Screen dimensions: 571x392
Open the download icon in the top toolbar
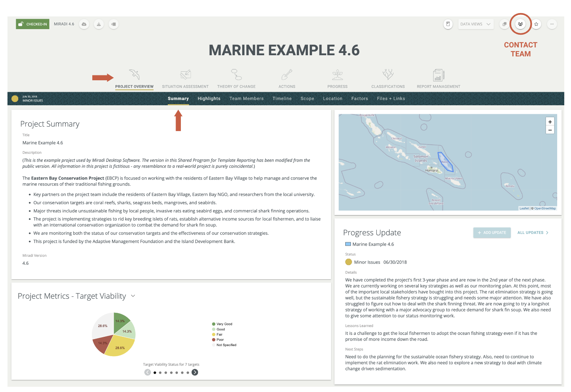tap(99, 24)
